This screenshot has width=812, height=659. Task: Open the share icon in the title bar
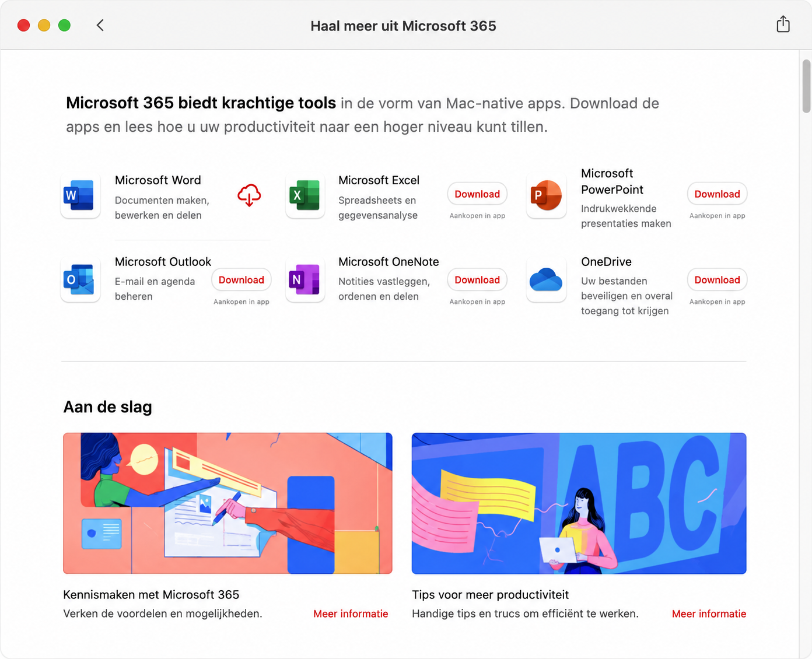pos(783,24)
